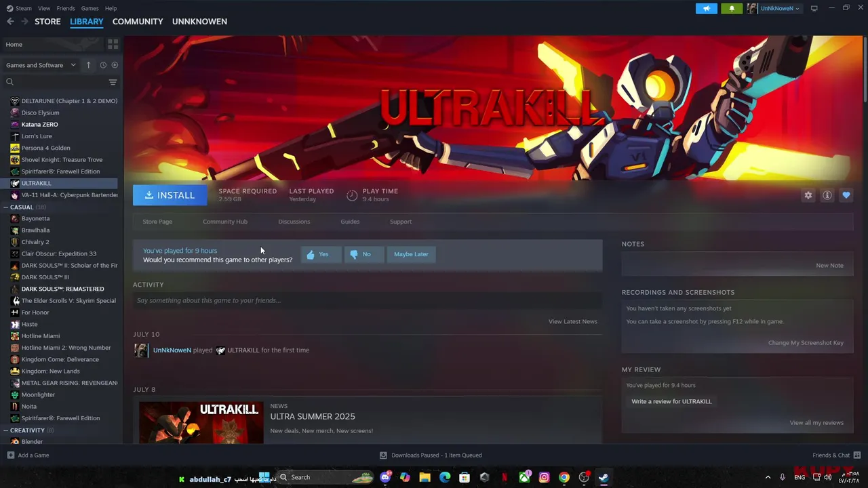Open the Community Hub tab
The width and height of the screenshot is (868, 488).
[225, 222]
